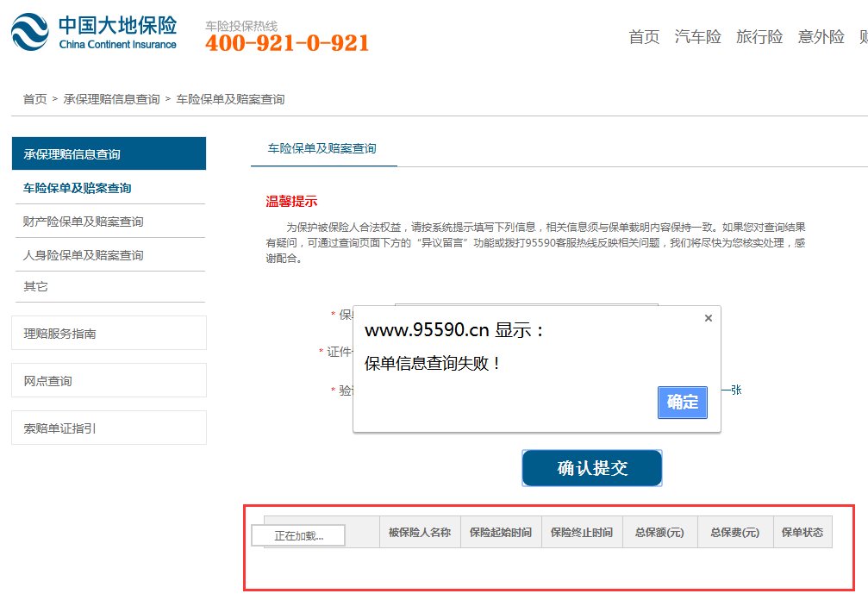The image size is (868, 606).
Task: Expand the 网点查询 sidebar section
Action: pyautogui.click(x=109, y=380)
